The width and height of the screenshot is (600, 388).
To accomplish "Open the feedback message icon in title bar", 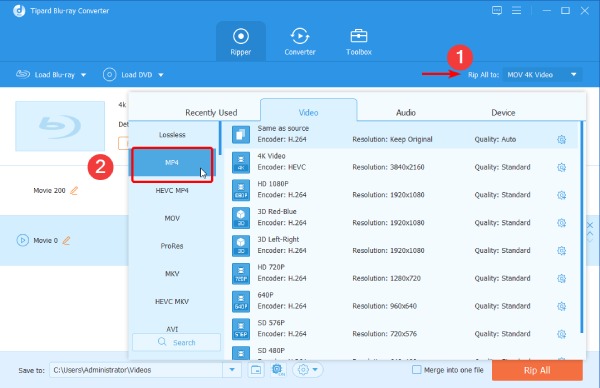I will pyautogui.click(x=497, y=10).
